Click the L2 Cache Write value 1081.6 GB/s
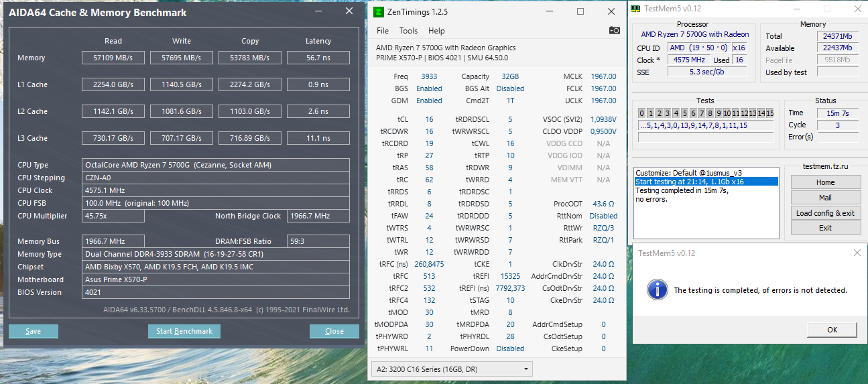This screenshot has height=384, width=868. click(182, 111)
